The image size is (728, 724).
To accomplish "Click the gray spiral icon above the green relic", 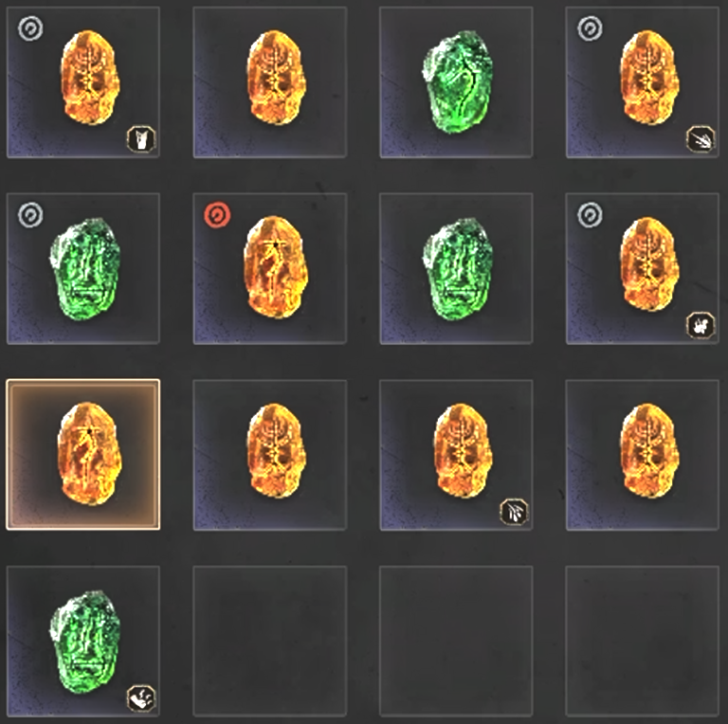I will (30, 215).
